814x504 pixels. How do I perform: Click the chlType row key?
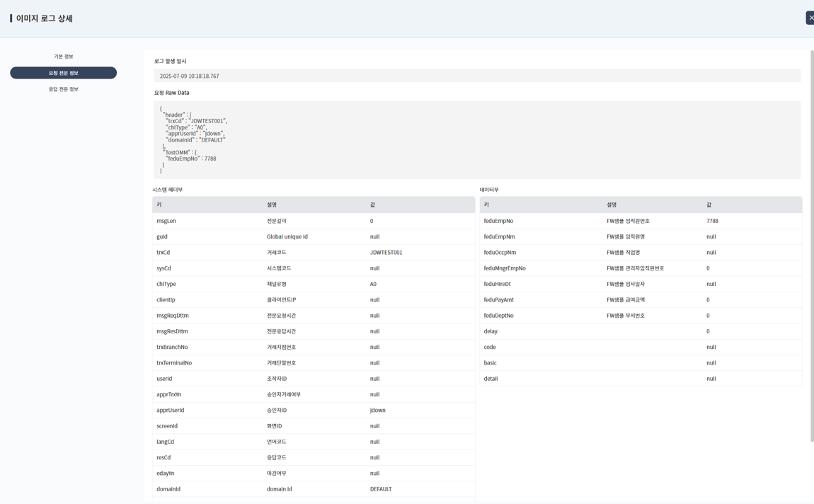pos(166,284)
